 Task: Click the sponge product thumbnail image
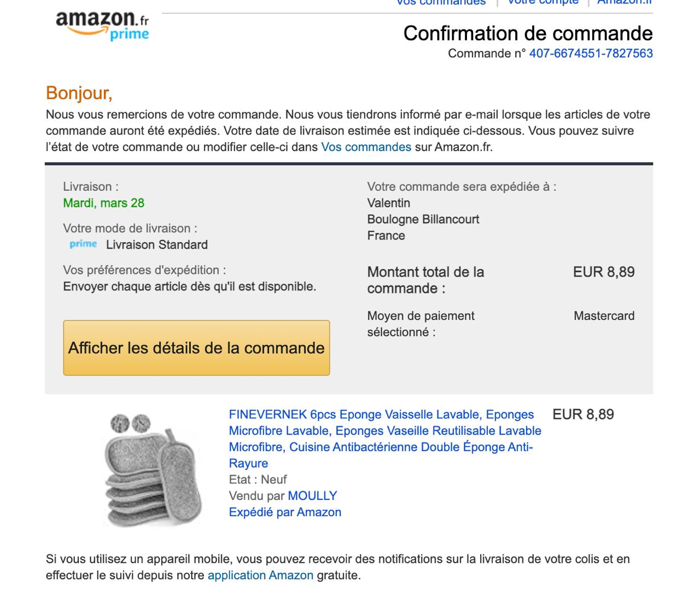click(x=153, y=471)
